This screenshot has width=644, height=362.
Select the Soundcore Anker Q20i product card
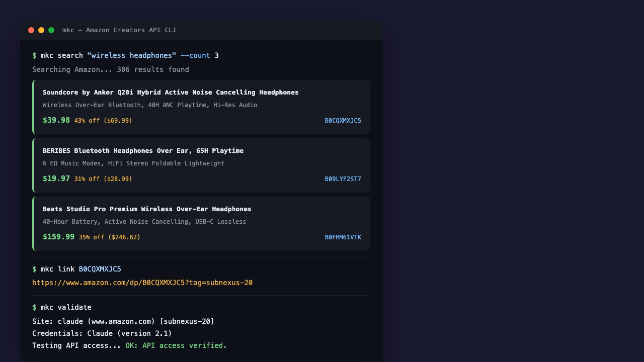(201, 107)
